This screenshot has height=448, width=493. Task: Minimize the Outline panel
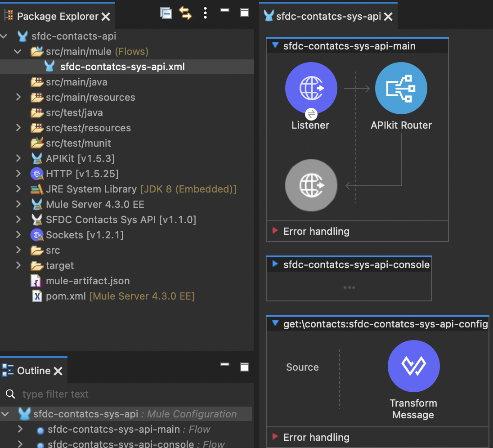(225, 365)
